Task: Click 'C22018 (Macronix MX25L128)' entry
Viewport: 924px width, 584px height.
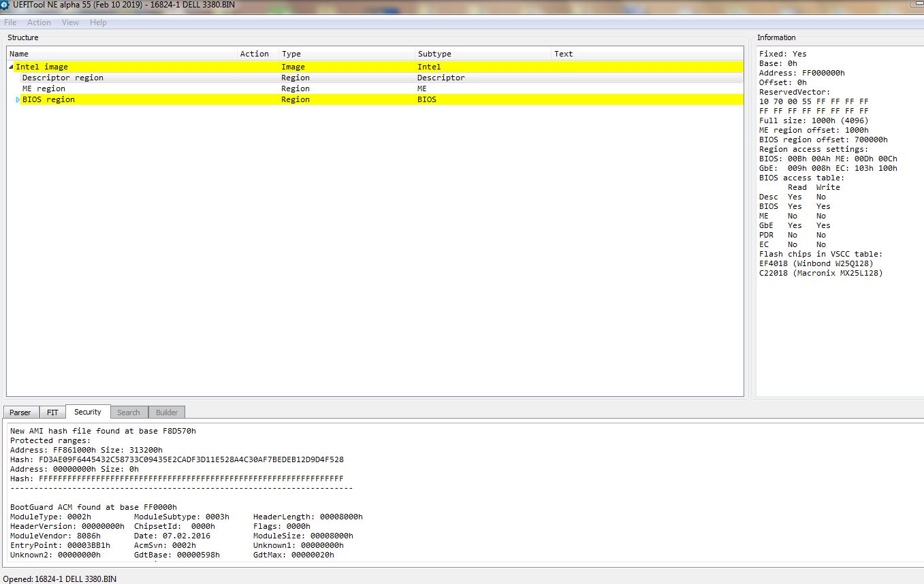Action: tap(821, 273)
